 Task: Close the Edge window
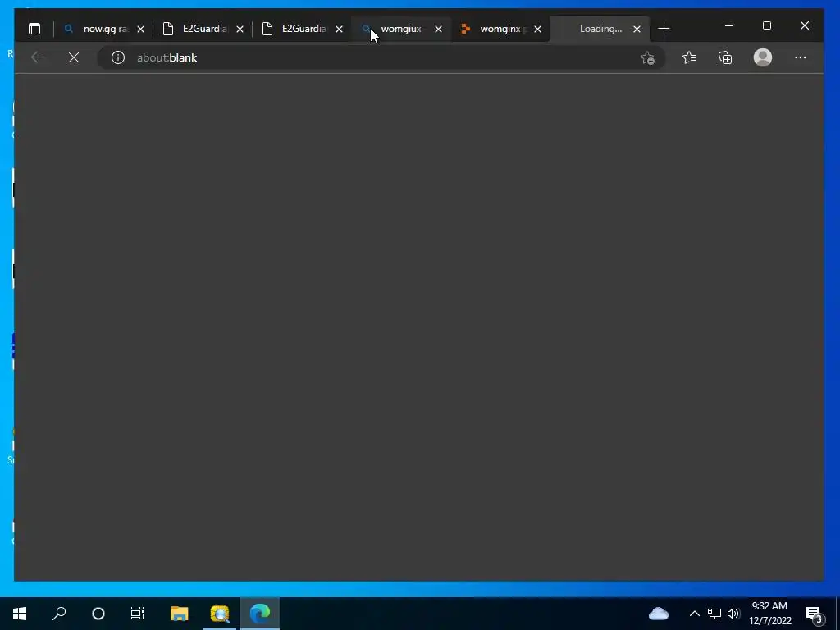804,25
